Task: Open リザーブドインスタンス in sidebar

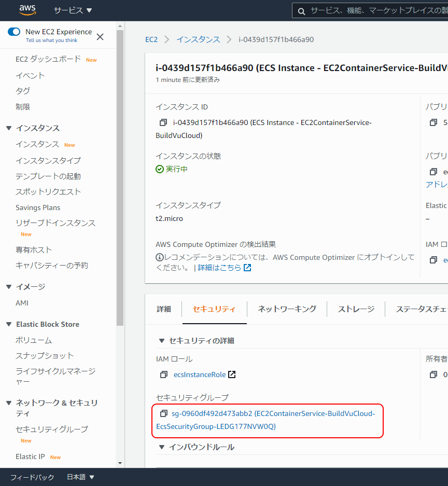Action: coord(55,223)
